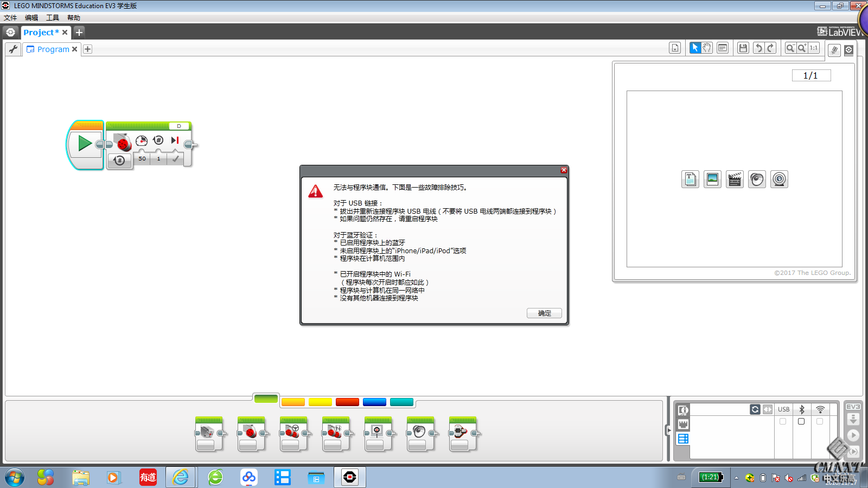Open Available Bricks hardware tab
Viewport: 868px width, 488px height.
683,439
